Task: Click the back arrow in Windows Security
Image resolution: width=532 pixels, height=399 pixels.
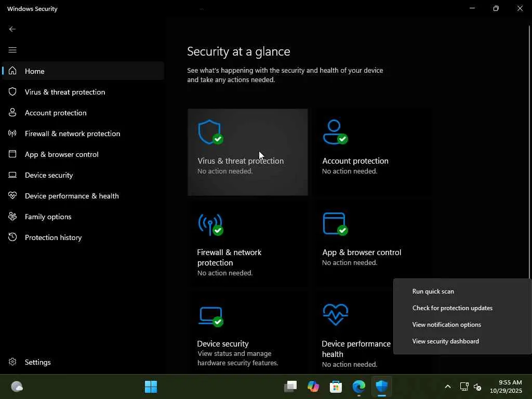Action: click(x=12, y=29)
